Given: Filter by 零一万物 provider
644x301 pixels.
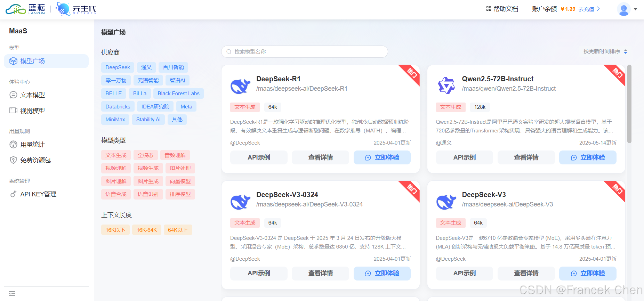Looking at the screenshot, I should pyautogui.click(x=116, y=81).
